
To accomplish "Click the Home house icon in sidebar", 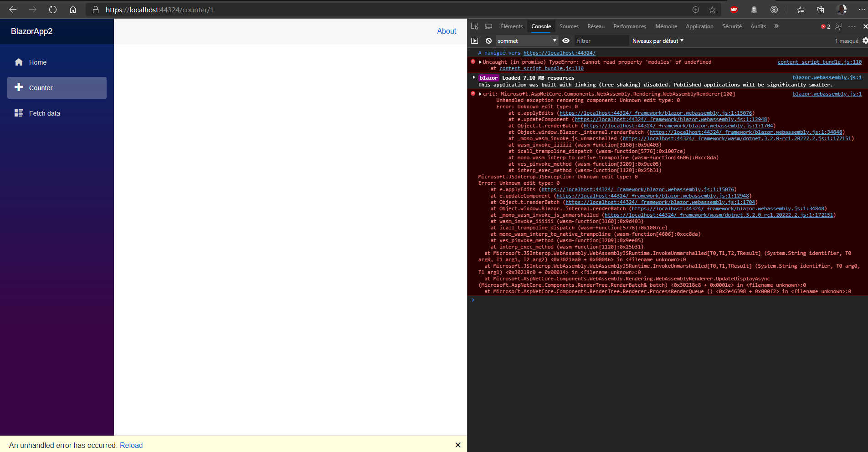I will [x=19, y=62].
